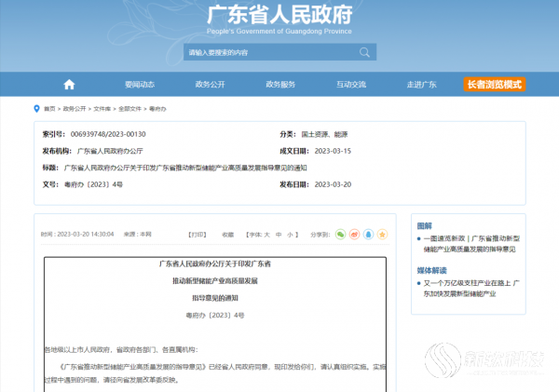Share the article to Weibo
Image resolution: width=559 pixels, height=392 pixels.
[x=355, y=234]
